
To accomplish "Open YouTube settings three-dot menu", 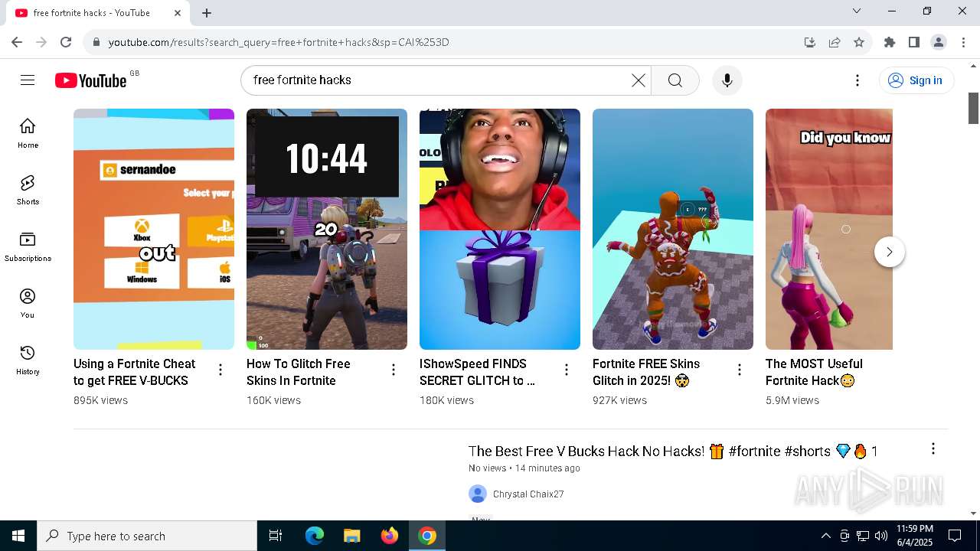I will tap(857, 80).
